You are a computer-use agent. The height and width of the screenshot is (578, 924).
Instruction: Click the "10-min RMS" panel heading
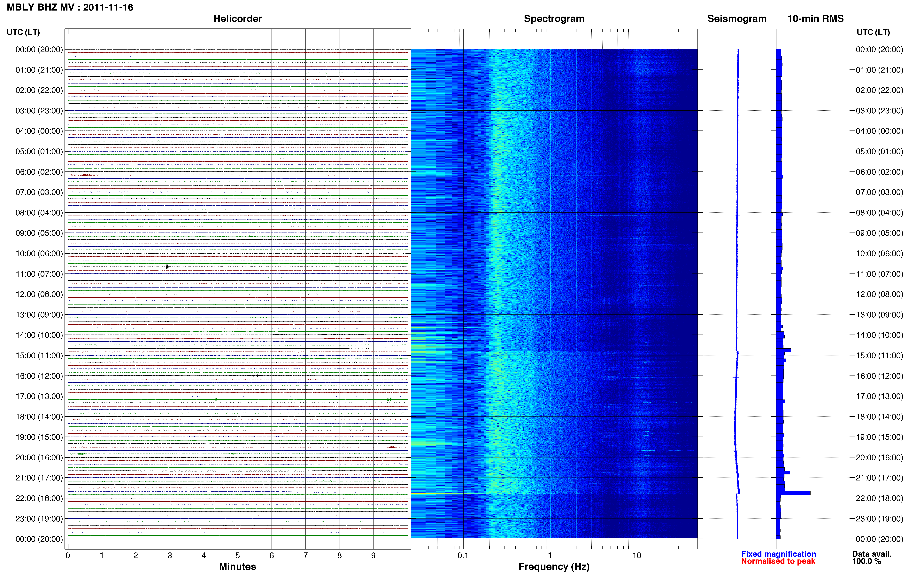[815, 19]
